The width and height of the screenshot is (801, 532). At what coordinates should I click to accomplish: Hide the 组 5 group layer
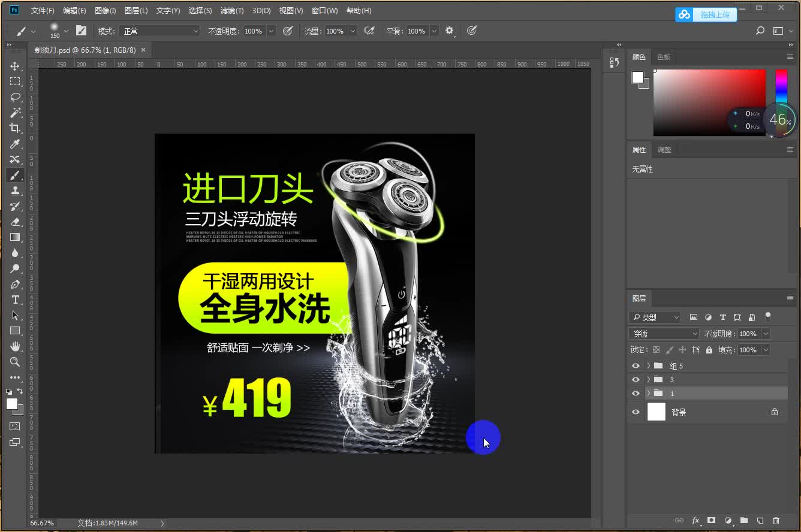coord(636,365)
